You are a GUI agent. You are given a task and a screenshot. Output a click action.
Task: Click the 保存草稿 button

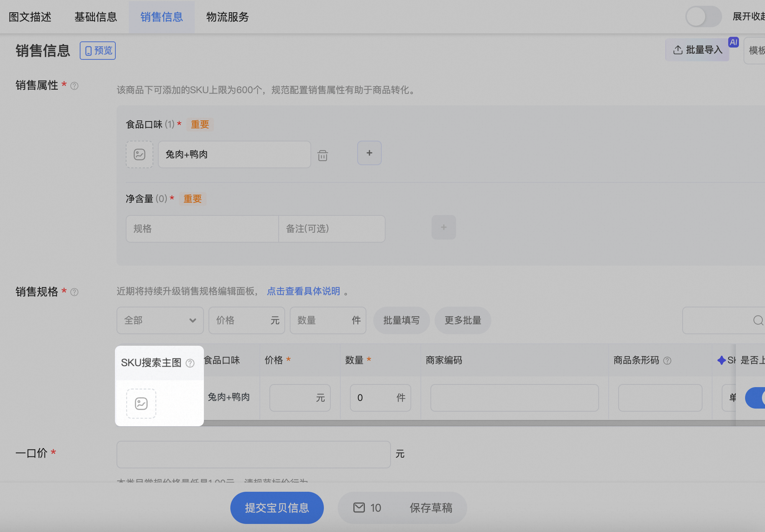[431, 508]
